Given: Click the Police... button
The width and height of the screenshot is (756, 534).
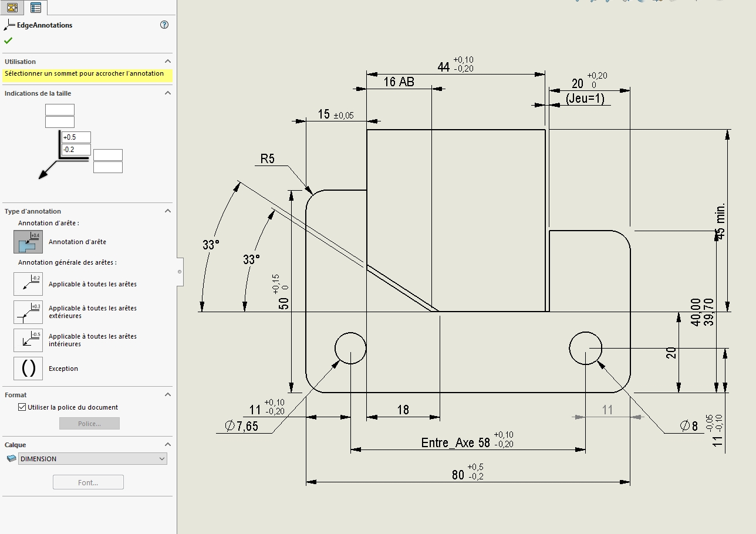Looking at the screenshot, I should click(89, 424).
